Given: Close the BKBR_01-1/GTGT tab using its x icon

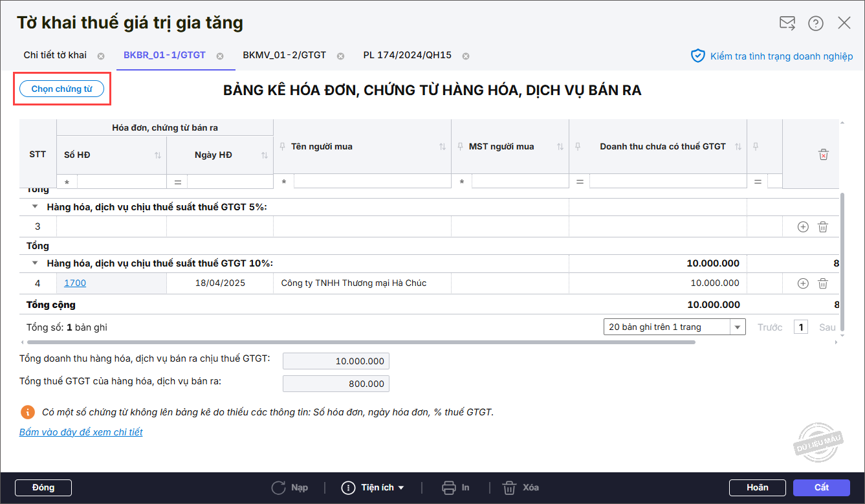Looking at the screenshot, I should [x=220, y=56].
